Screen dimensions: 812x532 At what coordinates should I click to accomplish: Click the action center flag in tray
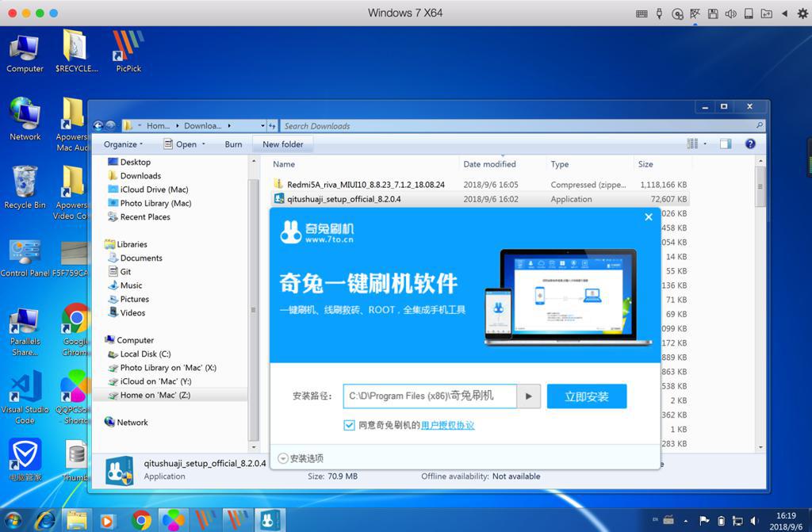coord(704,521)
